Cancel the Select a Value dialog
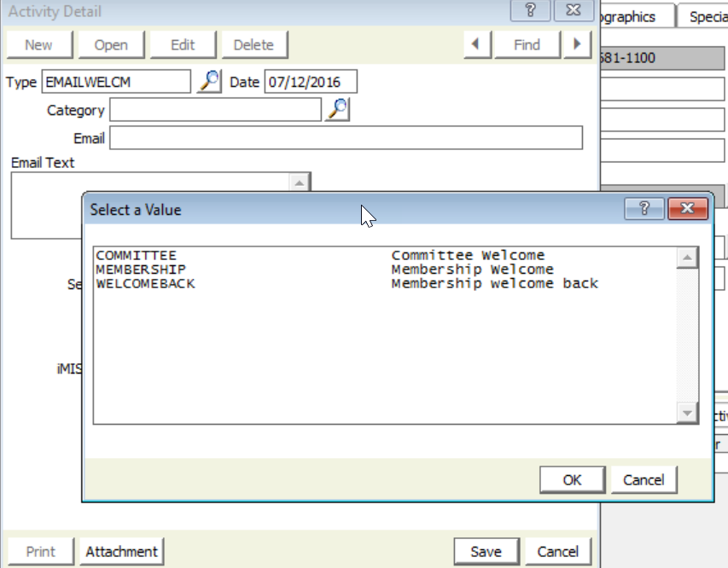The image size is (728, 568). (644, 479)
